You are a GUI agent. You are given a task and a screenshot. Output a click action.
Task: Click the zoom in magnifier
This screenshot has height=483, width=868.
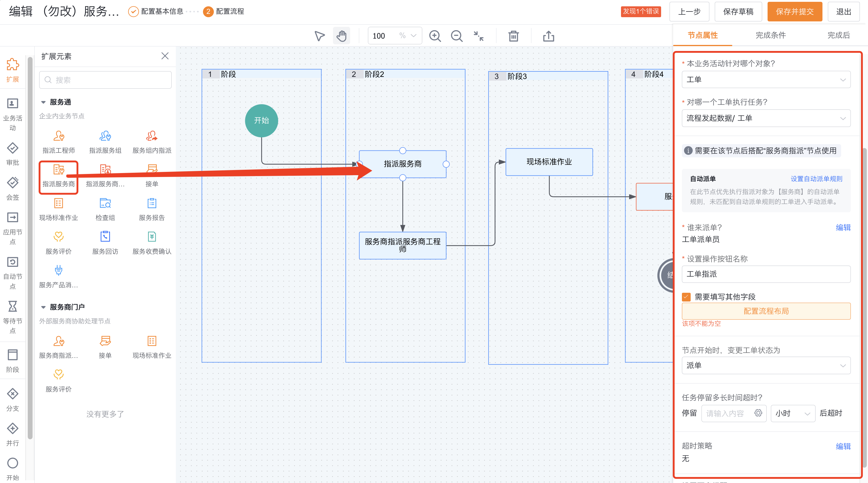coord(435,36)
